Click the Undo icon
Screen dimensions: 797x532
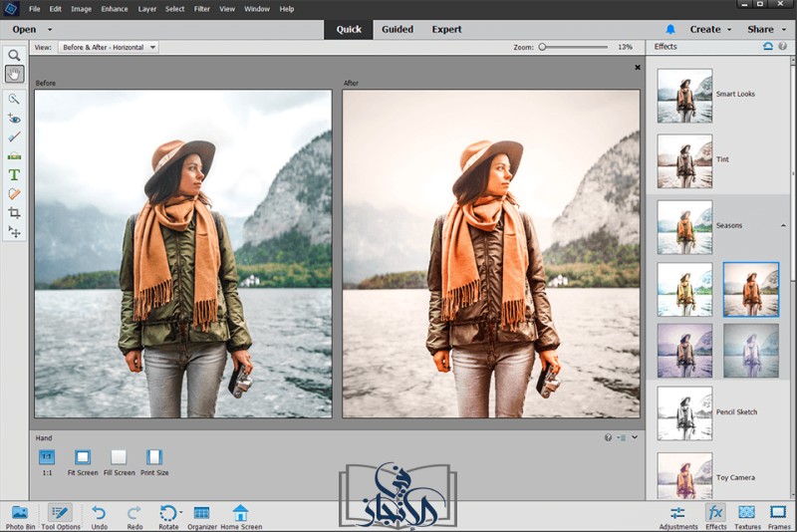99,513
